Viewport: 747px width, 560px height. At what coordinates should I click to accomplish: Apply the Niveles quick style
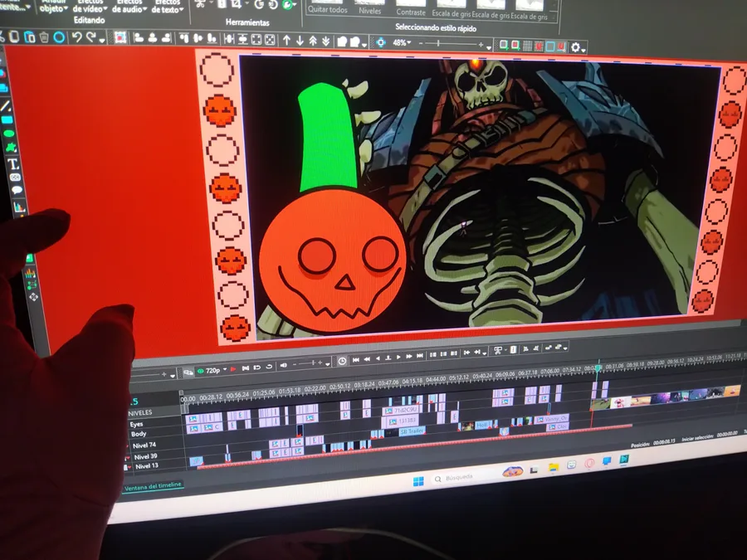(369, 7)
